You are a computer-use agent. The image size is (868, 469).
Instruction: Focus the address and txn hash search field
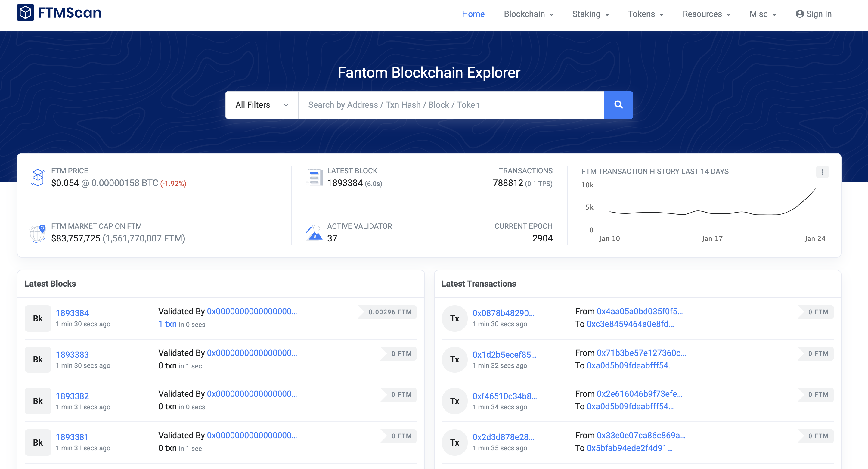(x=451, y=105)
